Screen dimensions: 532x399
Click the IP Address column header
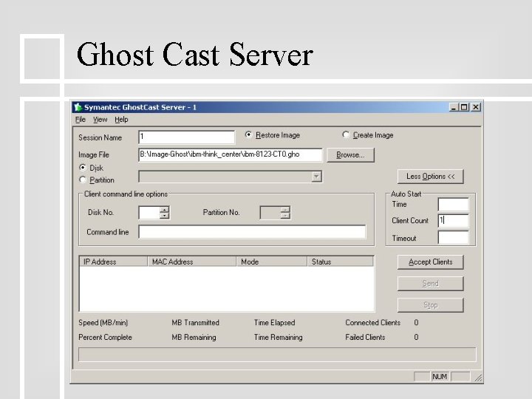[114, 262]
